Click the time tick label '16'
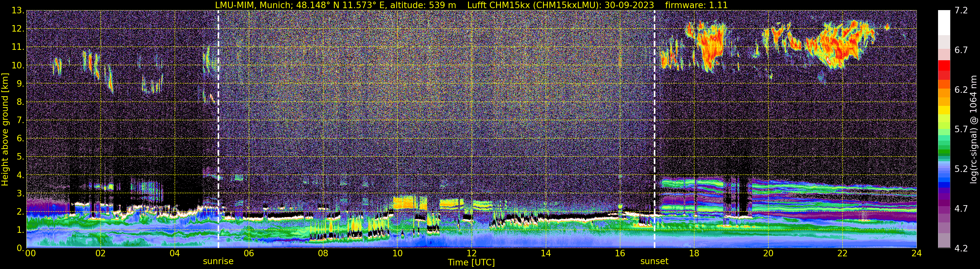The image size is (980, 269). tap(620, 254)
